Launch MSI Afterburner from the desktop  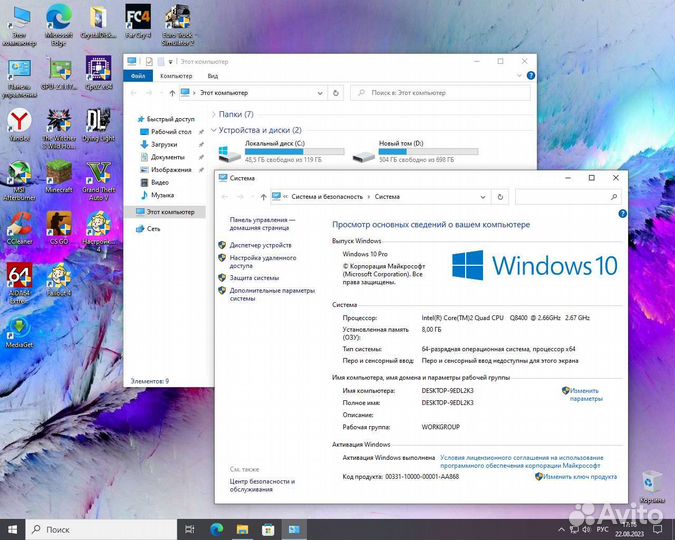click(x=19, y=181)
